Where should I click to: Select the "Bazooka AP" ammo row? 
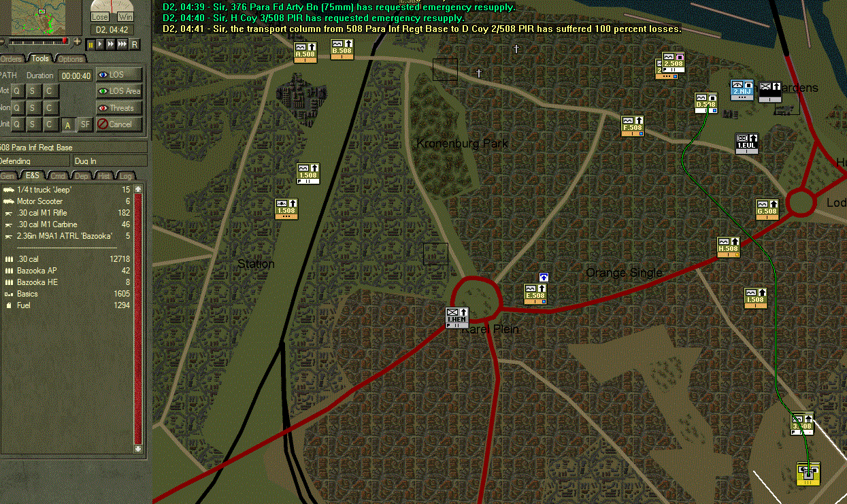(67, 271)
